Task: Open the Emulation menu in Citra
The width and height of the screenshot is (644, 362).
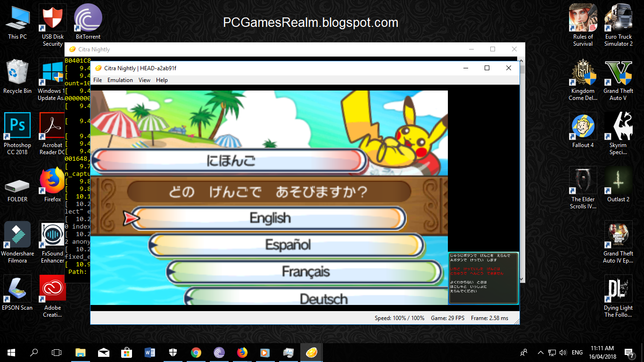Action: [120, 80]
